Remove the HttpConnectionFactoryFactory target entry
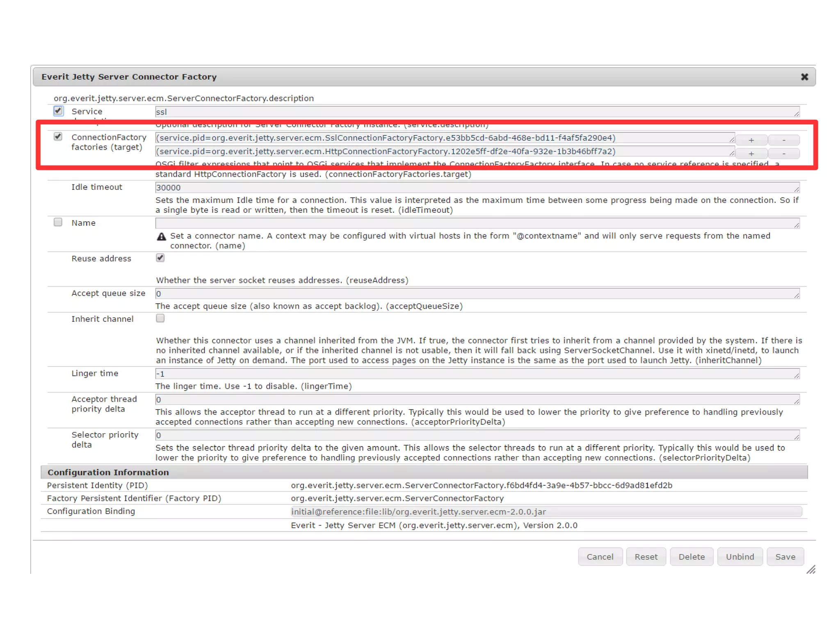Screen dimensions: 840x630 click(783, 154)
